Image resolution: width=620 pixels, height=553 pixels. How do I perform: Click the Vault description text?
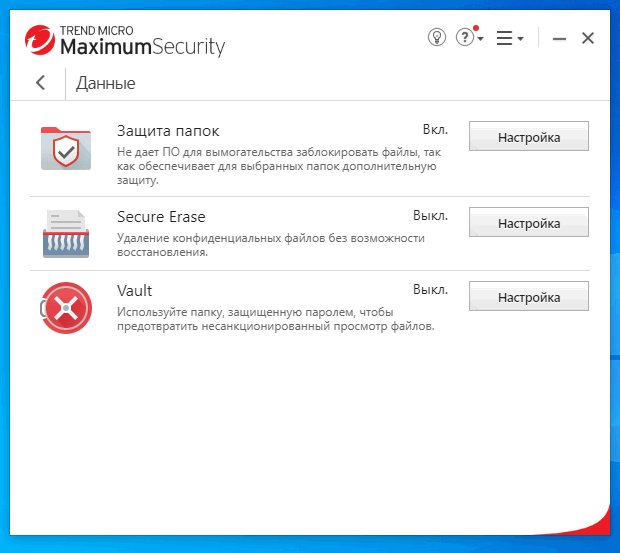(276, 319)
